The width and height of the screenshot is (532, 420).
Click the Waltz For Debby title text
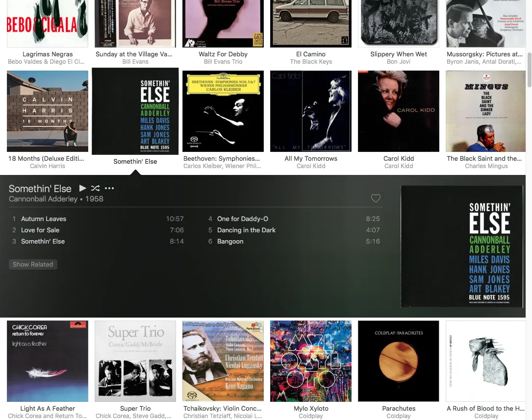223,54
